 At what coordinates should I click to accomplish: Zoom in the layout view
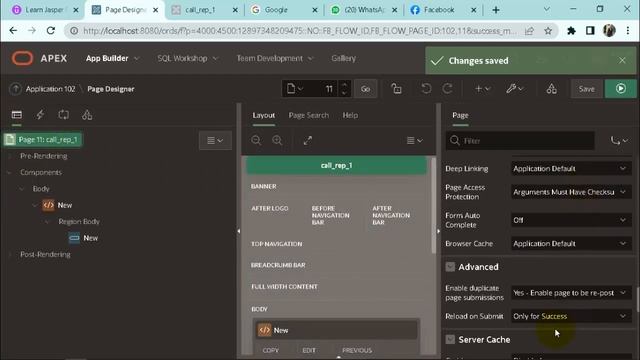pos(277,140)
